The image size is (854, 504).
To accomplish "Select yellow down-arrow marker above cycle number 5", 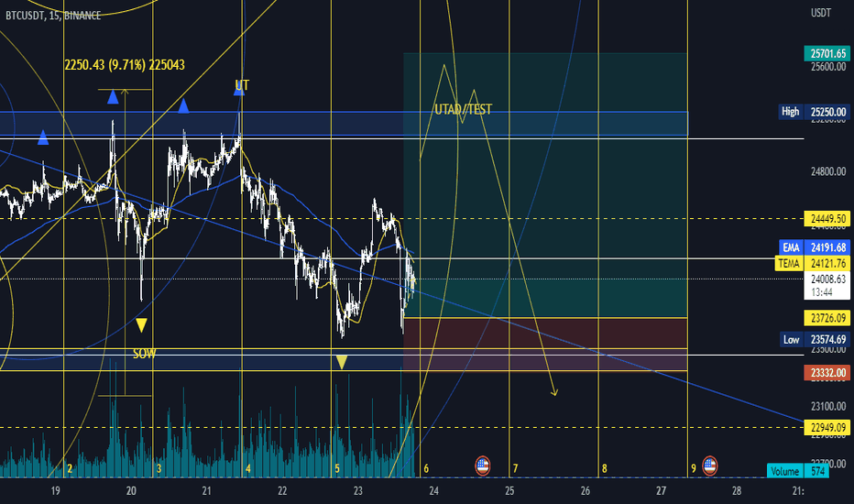I will pos(341,362).
